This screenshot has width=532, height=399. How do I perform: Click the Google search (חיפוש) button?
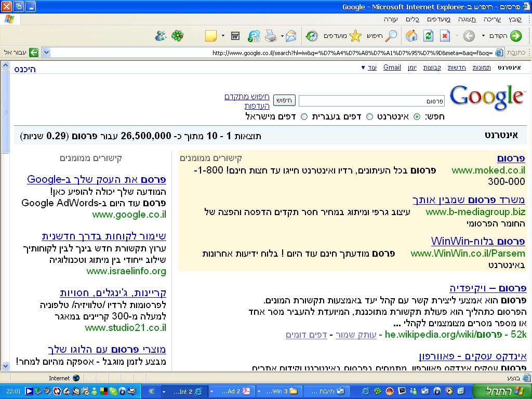284,100
